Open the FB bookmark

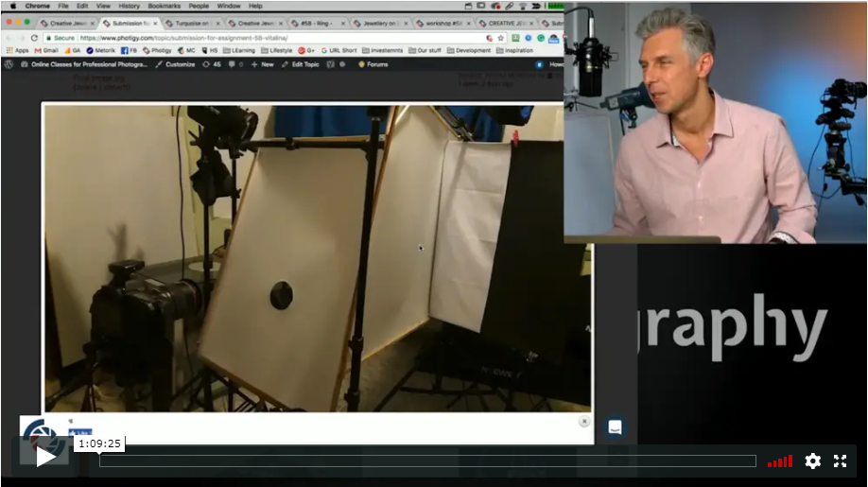(129, 50)
